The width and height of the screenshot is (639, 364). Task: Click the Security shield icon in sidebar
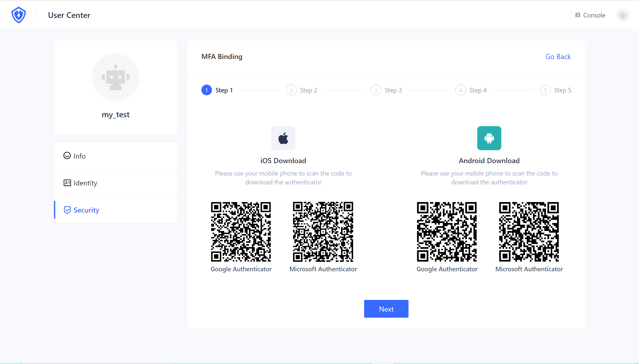67,210
